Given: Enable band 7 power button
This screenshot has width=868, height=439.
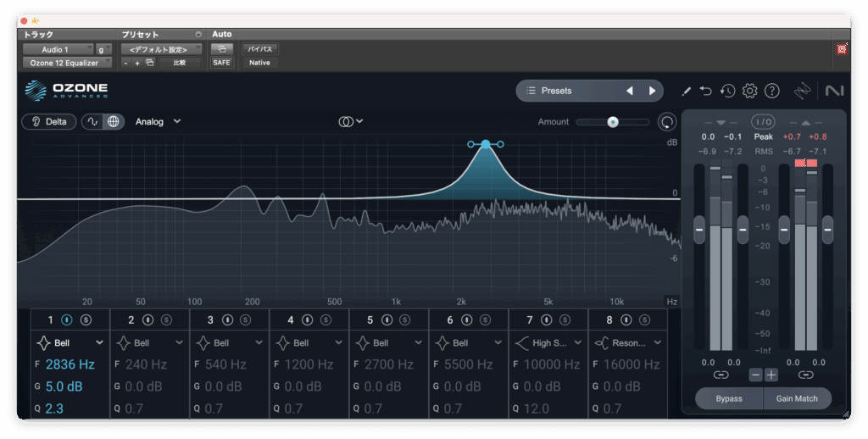Looking at the screenshot, I should (547, 320).
